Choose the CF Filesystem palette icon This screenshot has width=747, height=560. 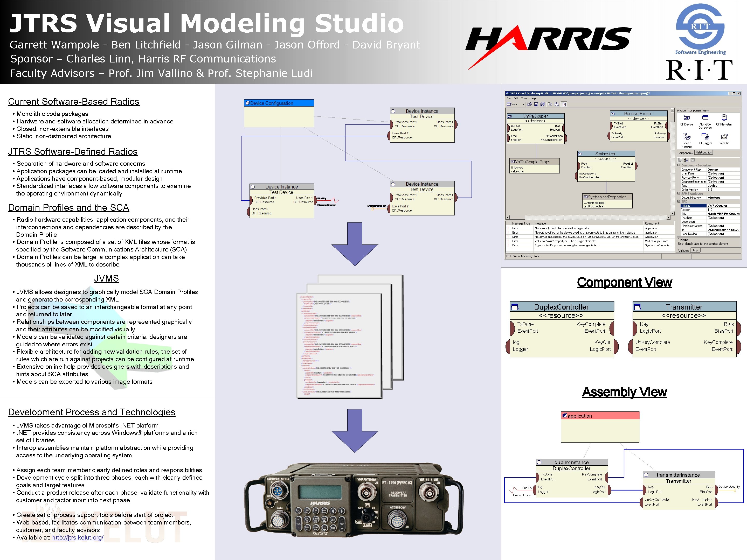tap(724, 117)
